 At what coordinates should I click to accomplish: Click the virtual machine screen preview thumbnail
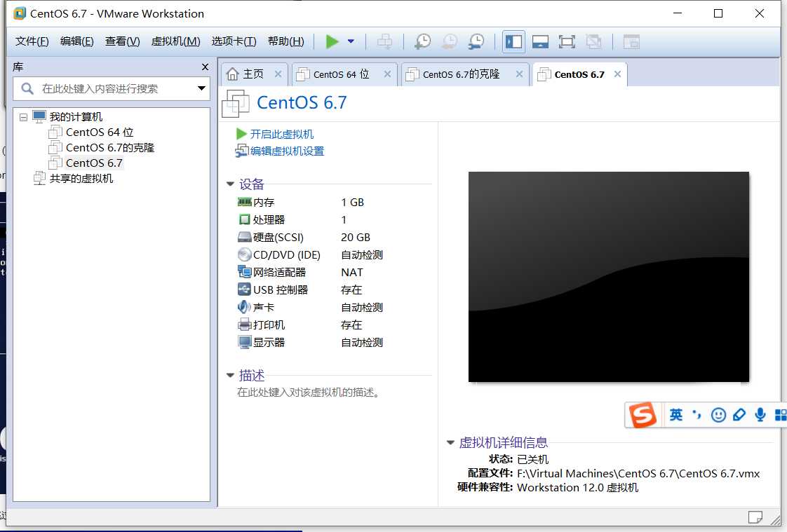point(609,277)
